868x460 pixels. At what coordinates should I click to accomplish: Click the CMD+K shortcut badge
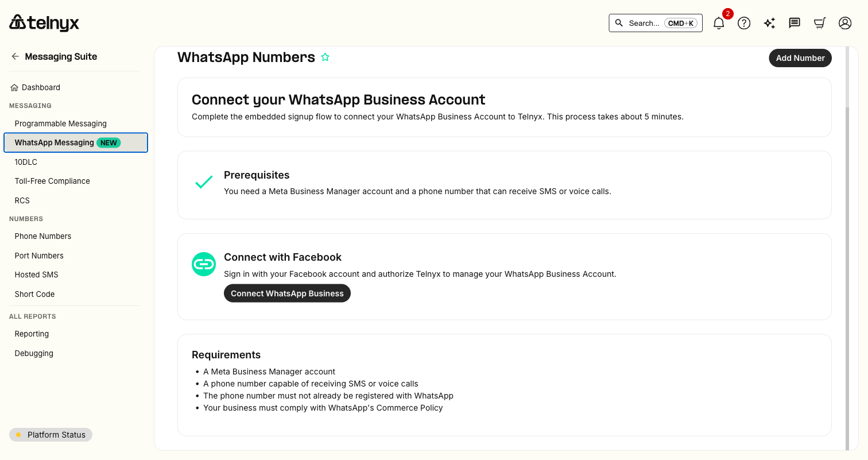(681, 23)
